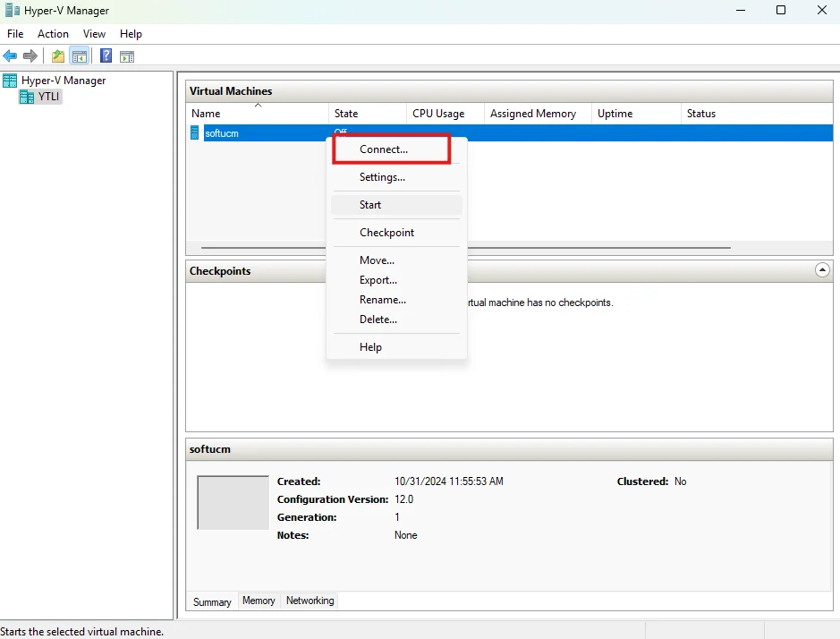
Task: Choose Connect... from the context menu
Action: point(396,149)
